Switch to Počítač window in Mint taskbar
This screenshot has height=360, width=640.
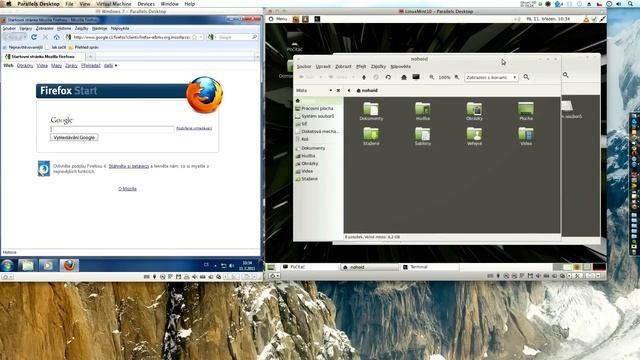(x=310, y=267)
